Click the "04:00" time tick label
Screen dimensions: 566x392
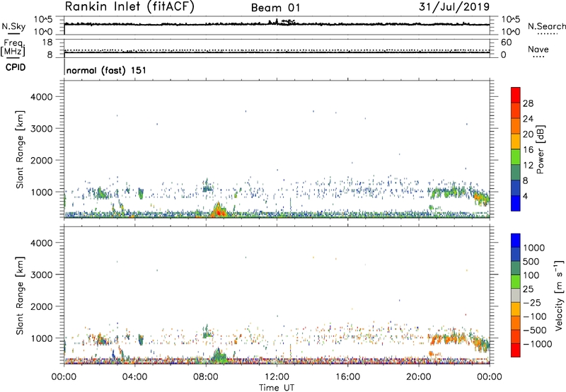(135, 377)
